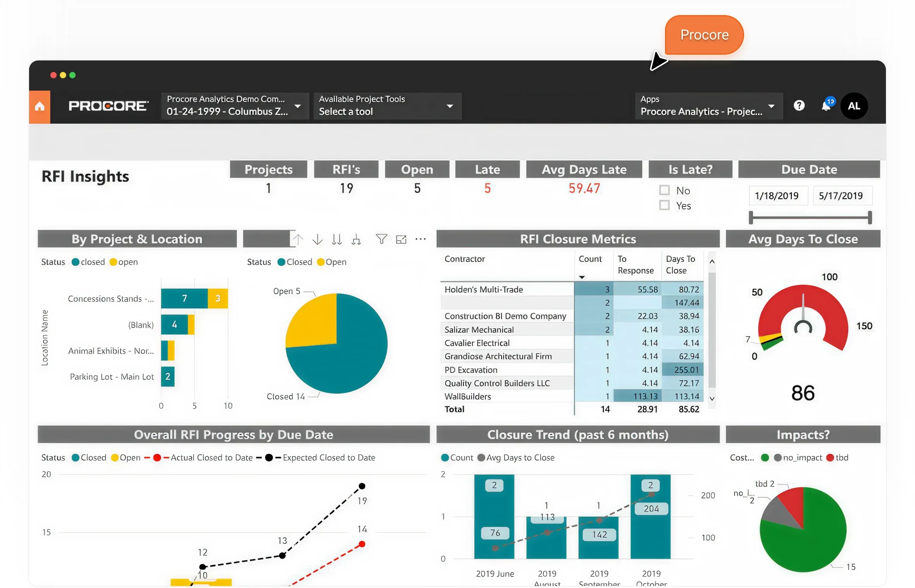Click the Contractor column header

click(464, 259)
